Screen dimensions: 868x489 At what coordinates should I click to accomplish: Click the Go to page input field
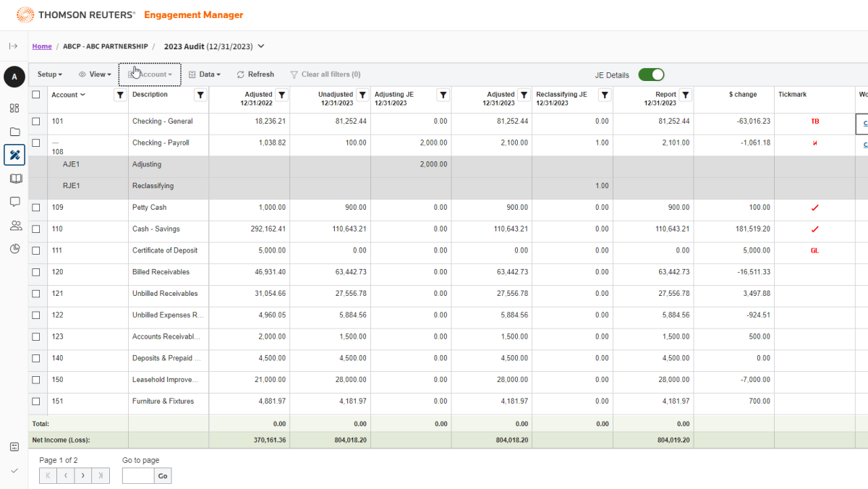tap(138, 476)
